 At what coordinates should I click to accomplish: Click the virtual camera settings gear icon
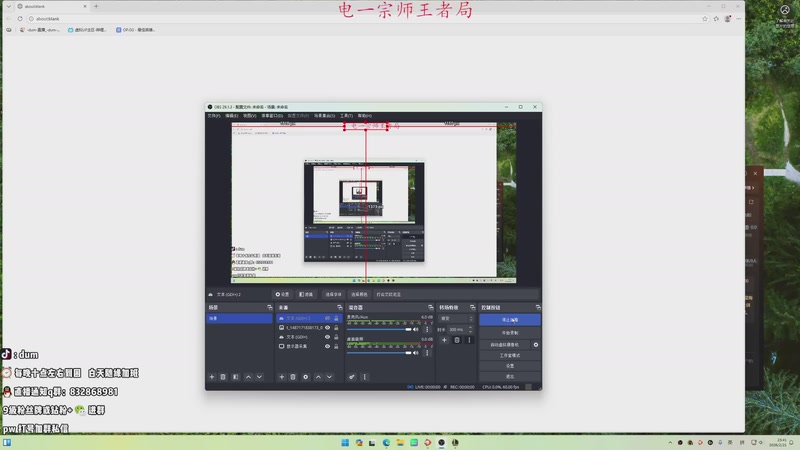[536, 344]
